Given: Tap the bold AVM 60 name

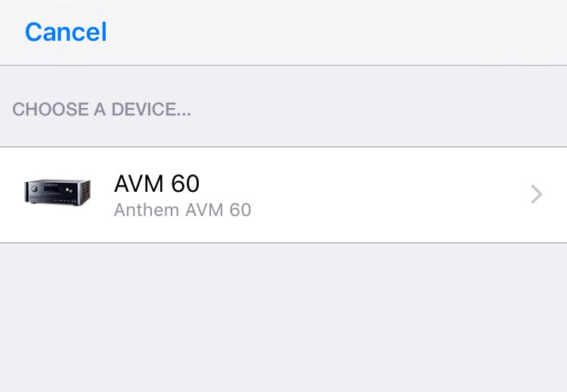Looking at the screenshot, I should [156, 184].
